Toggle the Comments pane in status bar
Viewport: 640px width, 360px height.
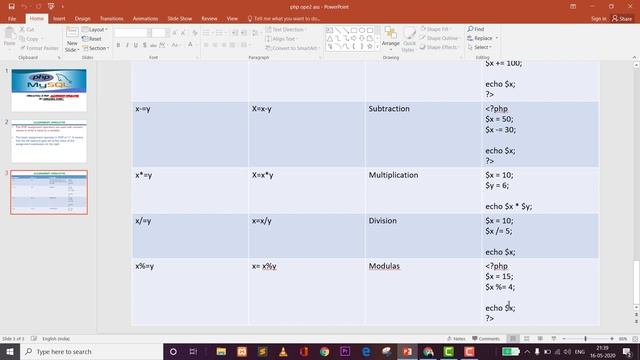(486, 339)
